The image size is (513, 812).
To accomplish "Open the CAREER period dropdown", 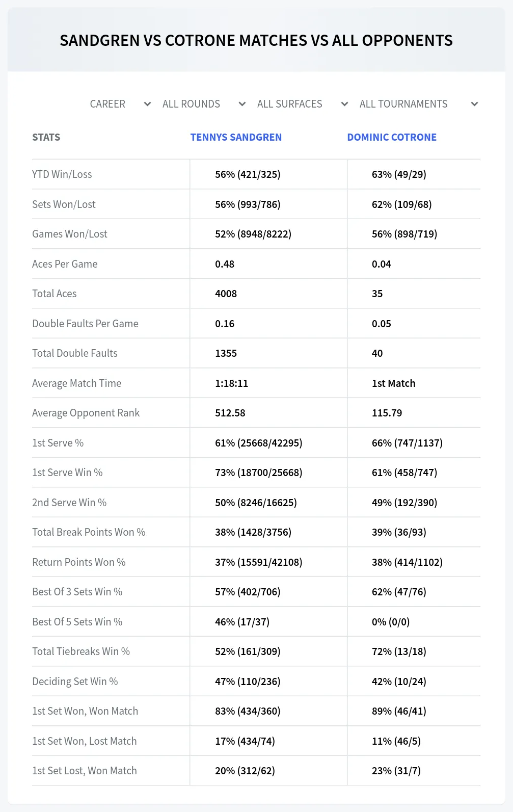I will [121, 104].
